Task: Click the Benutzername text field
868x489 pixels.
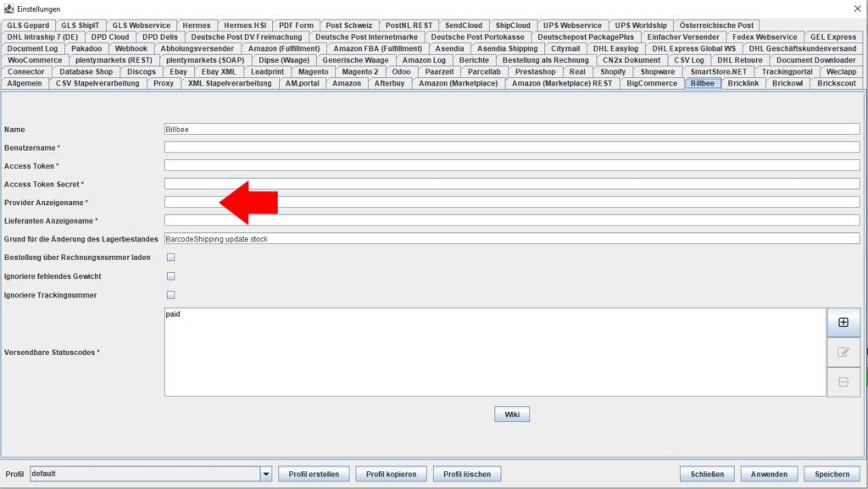Action: coord(512,147)
